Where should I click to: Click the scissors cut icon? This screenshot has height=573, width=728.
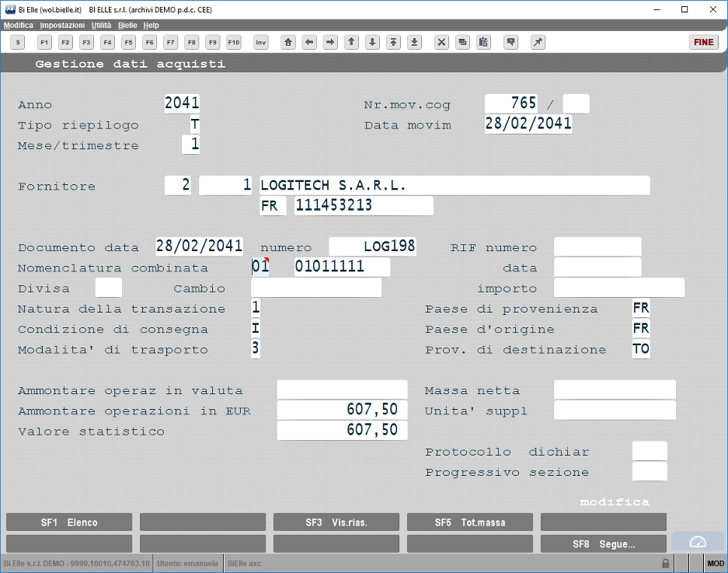click(x=441, y=42)
